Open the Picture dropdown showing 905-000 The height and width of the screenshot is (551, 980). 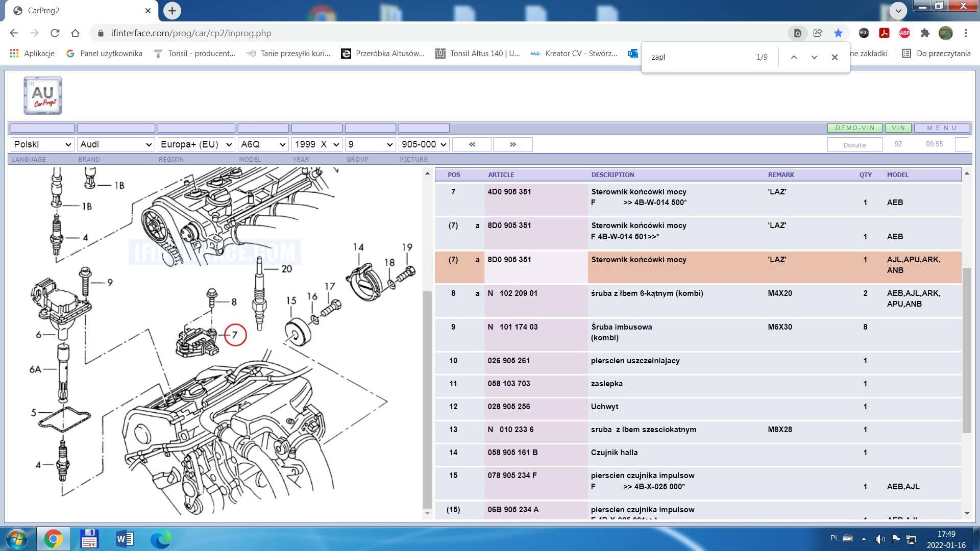424,144
